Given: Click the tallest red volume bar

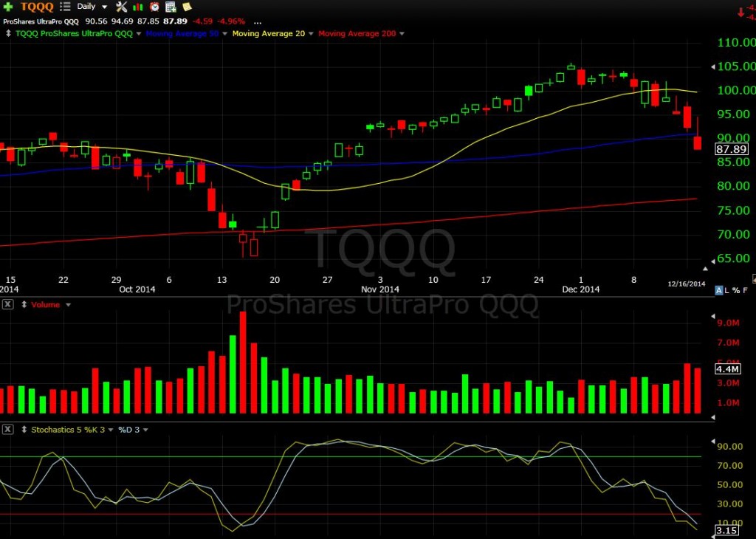Looking at the screenshot, I should point(243,363).
